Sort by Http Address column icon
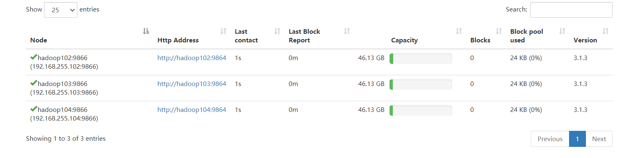644x158 pixels. click(224, 31)
